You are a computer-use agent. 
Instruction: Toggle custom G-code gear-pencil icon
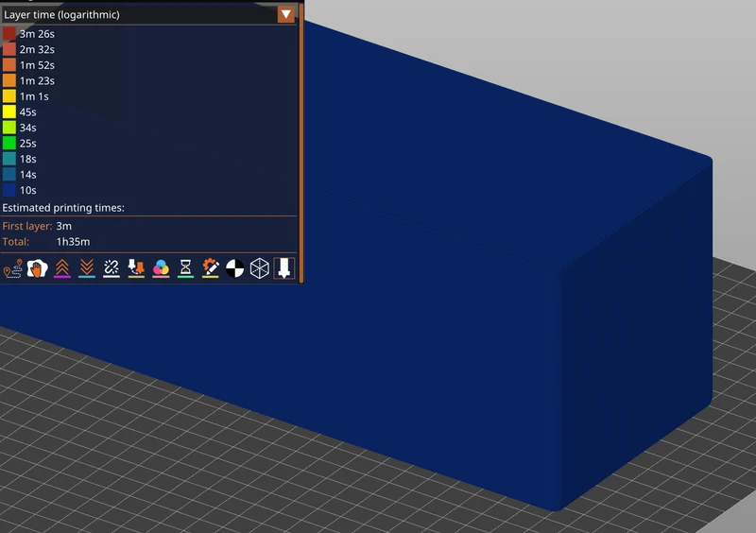[211, 268]
